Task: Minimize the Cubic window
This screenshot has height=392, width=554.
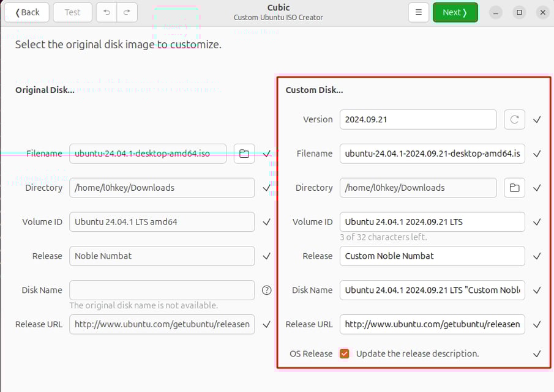Action: (496, 12)
